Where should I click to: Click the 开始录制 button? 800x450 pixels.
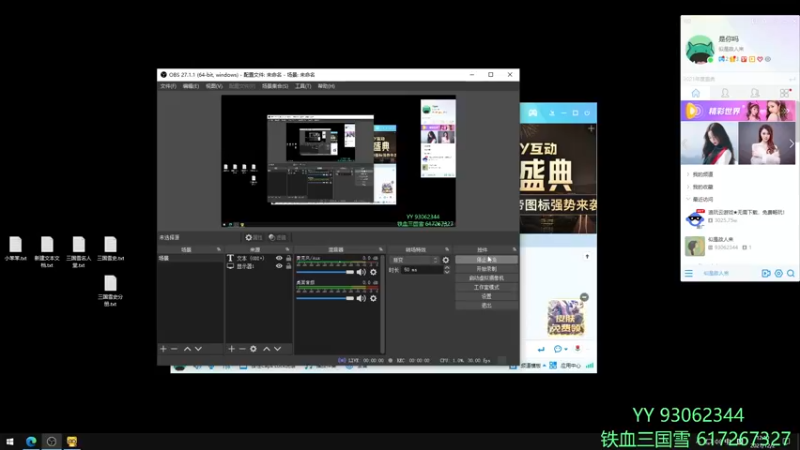pos(486,269)
